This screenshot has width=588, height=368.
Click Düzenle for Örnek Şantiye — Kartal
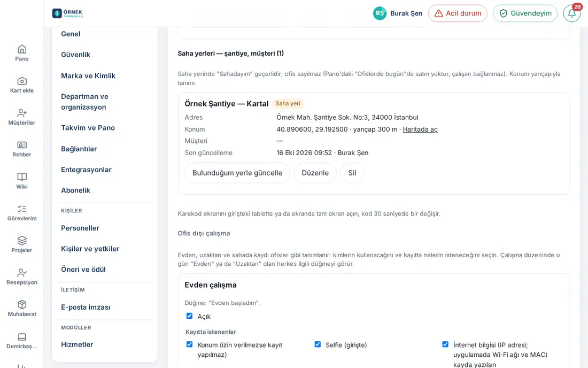315,173
